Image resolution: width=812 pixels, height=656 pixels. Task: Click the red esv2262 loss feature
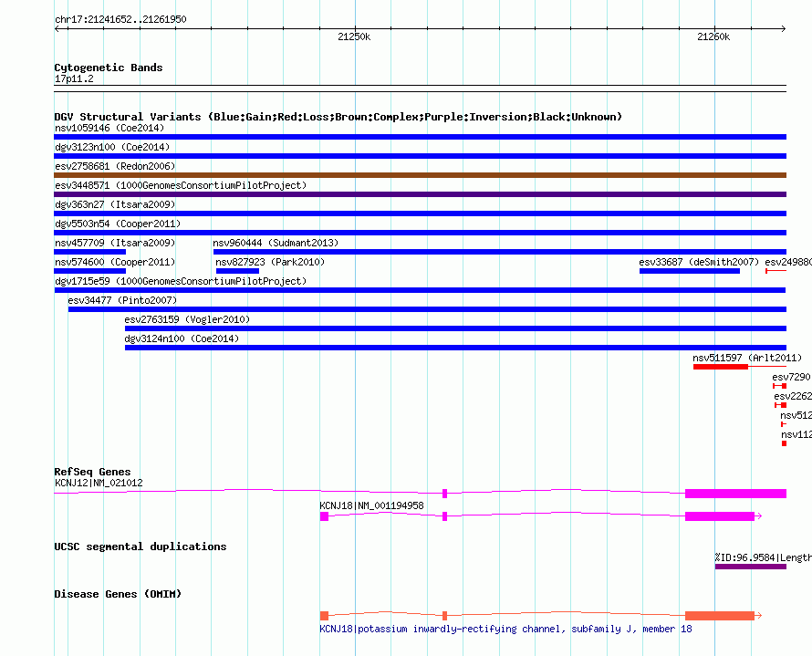[781, 405]
